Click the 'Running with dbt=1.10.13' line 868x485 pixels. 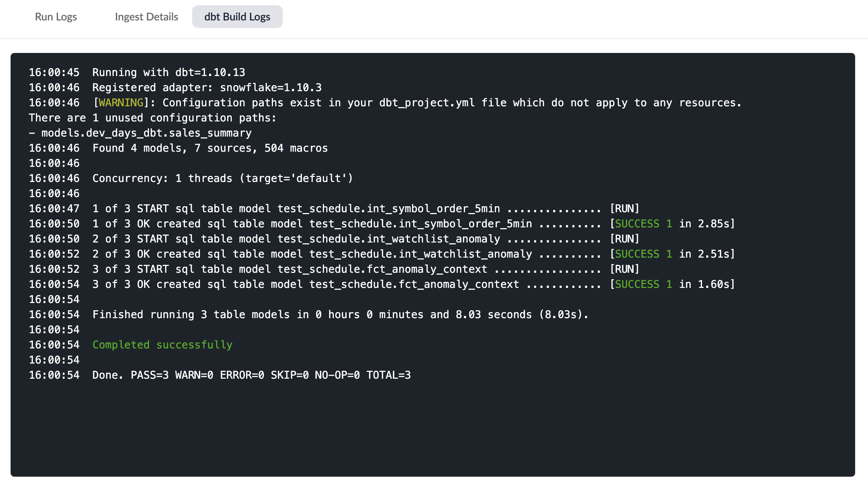pyautogui.click(x=169, y=73)
